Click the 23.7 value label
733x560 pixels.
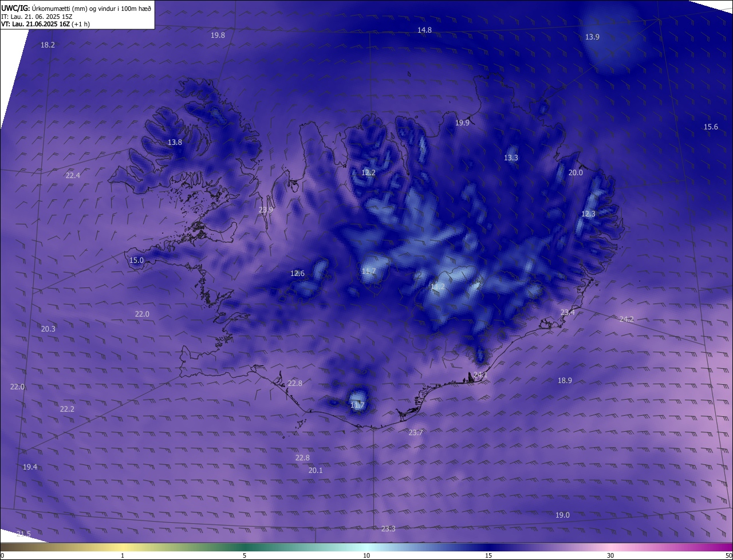[416, 432]
